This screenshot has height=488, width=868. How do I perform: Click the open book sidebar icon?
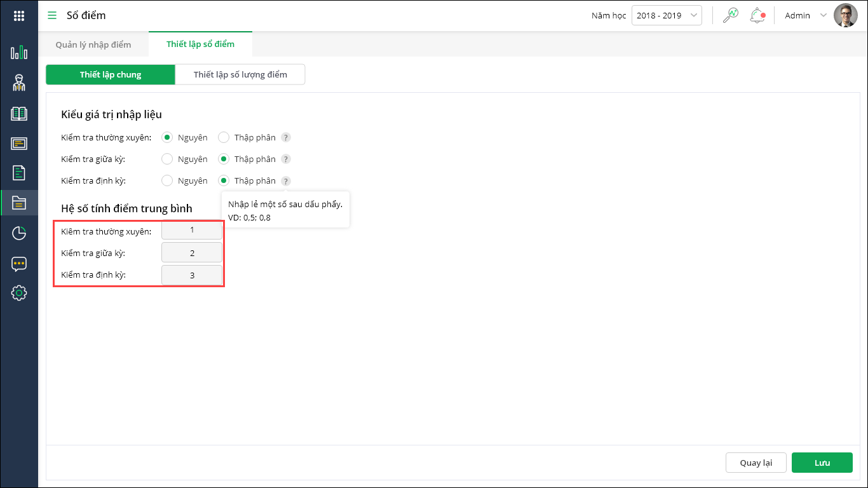coord(19,113)
